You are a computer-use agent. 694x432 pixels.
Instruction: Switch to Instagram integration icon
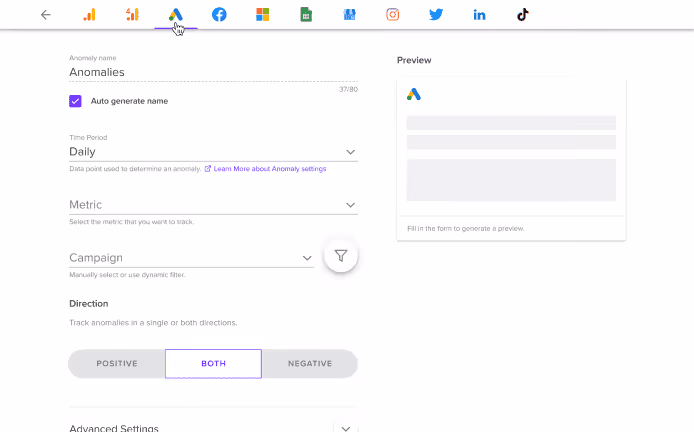pyautogui.click(x=393, y=15)
